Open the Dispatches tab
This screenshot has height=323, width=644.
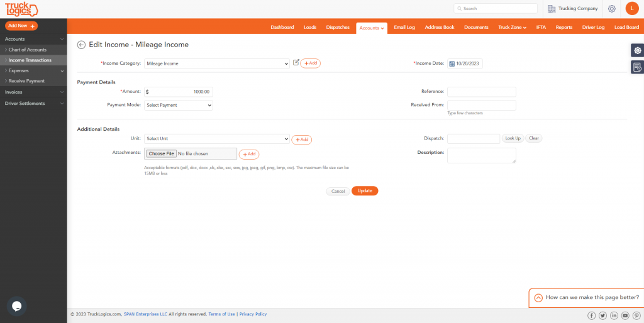click(338, 28)
